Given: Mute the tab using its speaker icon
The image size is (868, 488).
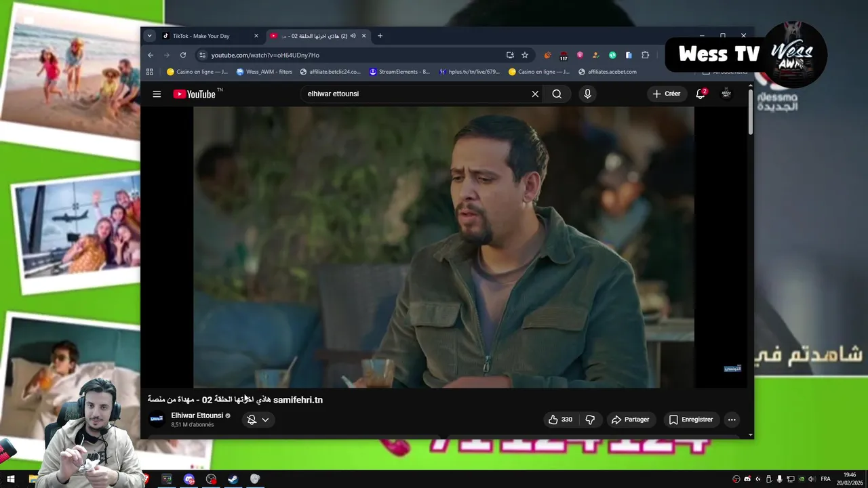Looking at the screenshot, I should [353, 36].
